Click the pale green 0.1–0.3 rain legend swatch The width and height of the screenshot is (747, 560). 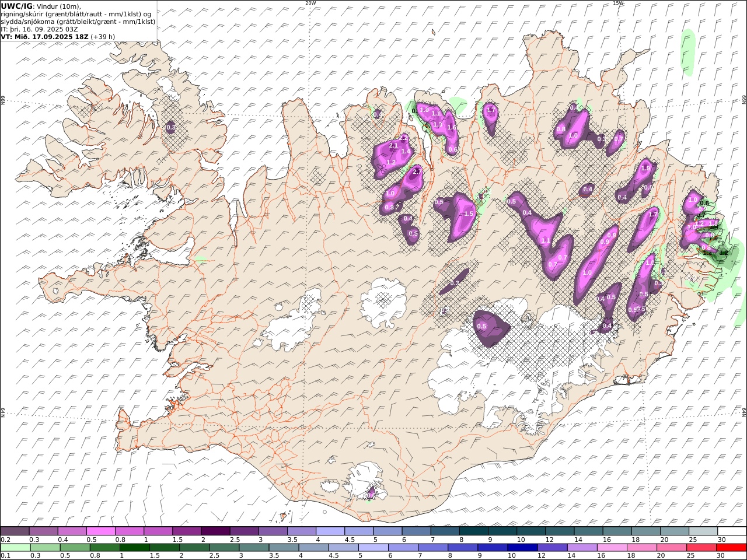[x=16, y=548]
